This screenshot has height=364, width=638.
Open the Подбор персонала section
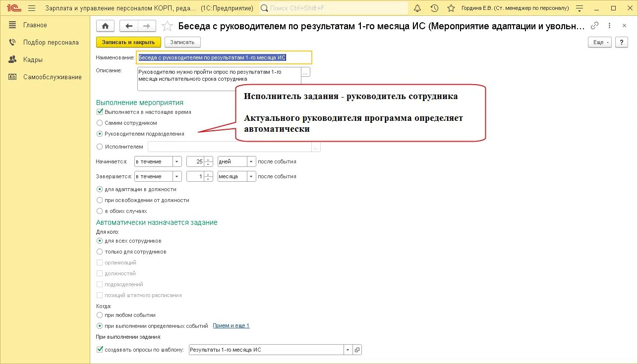(51, 43)
